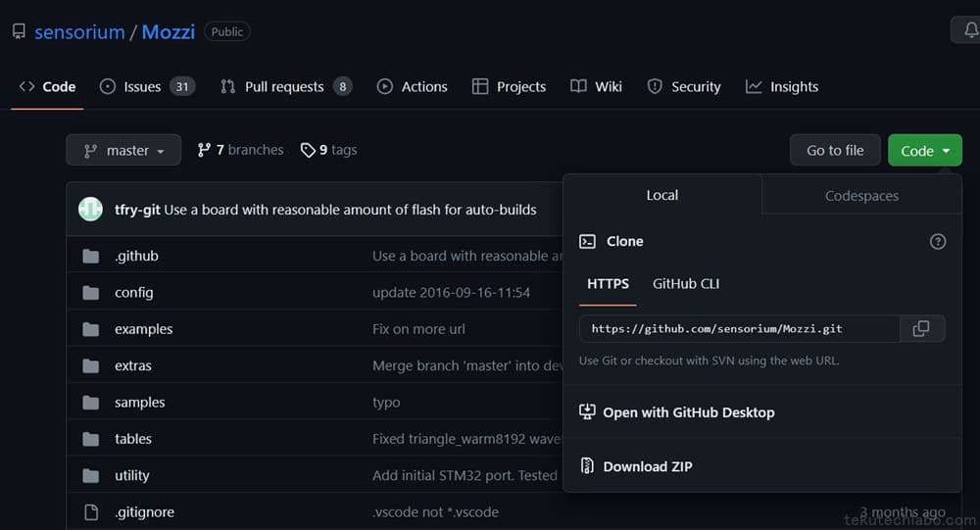The height and width of the screenshot is (530, 980).
Task: Click the folder icon next to tables
Action: point(91,439)
